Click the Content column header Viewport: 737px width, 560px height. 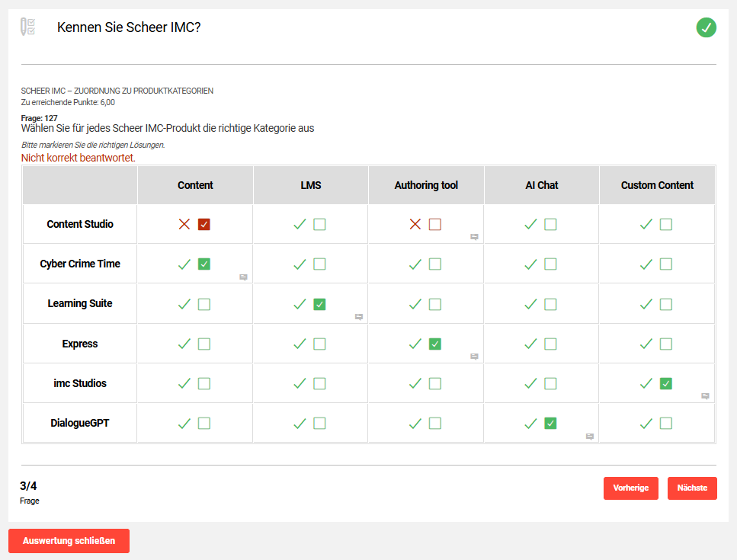(x=195, y=185)
